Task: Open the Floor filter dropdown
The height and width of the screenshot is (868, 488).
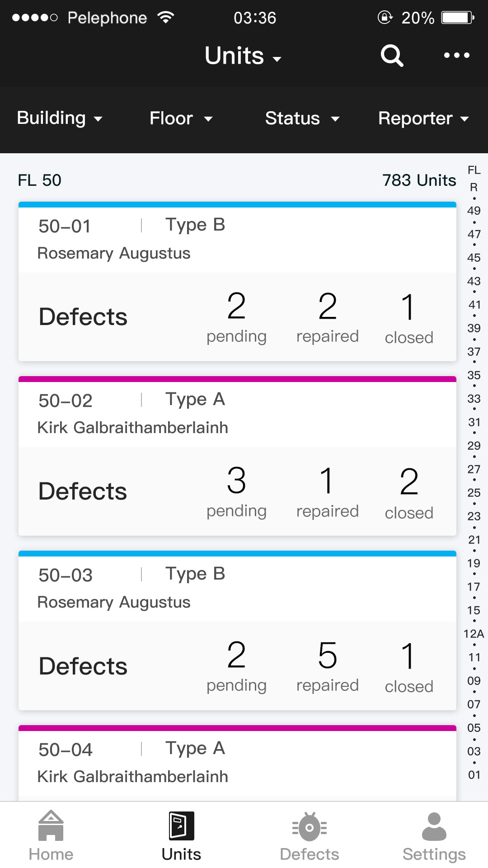Action: click(181, 118)
